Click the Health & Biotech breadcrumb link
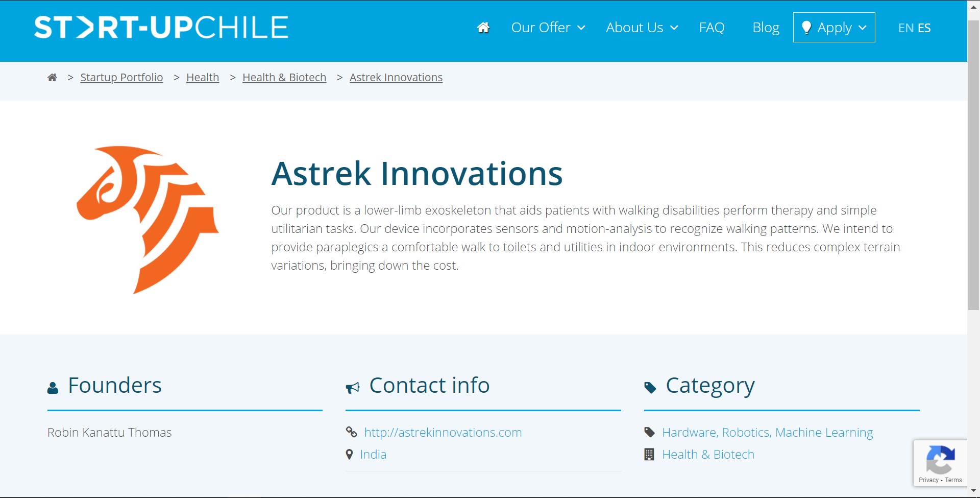980x498 pixels. [x=284, y=78]
